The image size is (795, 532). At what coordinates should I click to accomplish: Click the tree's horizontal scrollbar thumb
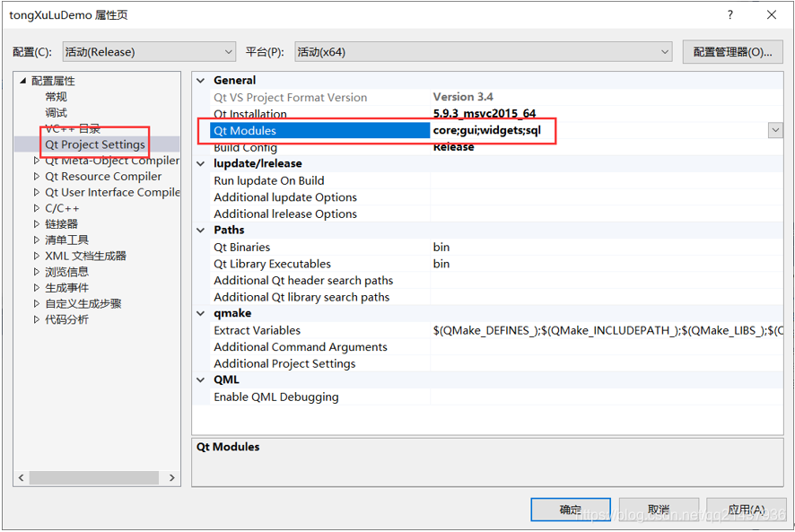94,478
